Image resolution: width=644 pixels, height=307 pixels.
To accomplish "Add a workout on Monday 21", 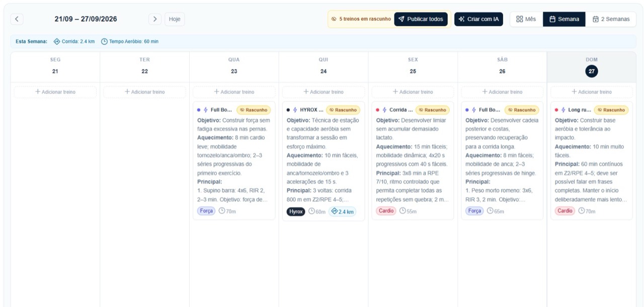I will [x=55, y=92].
